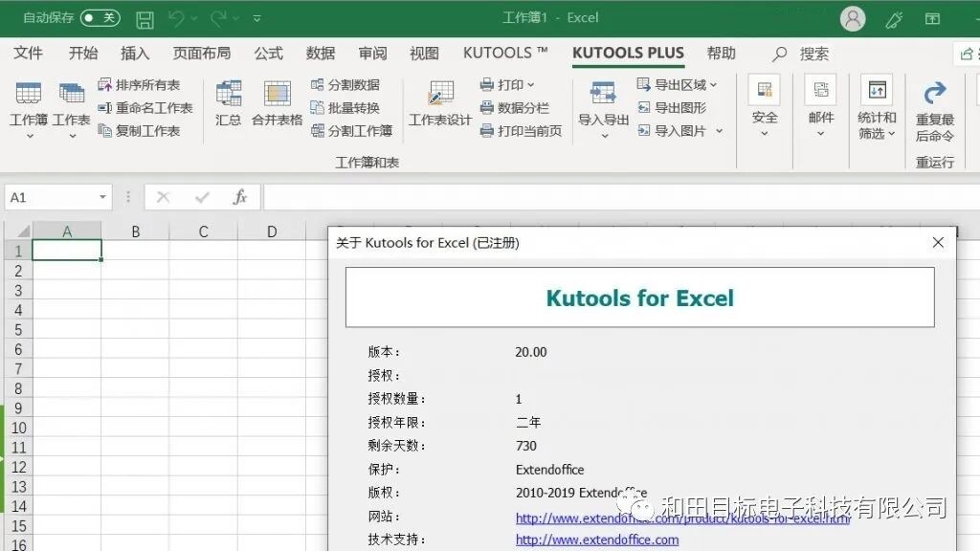Switch to the 开始 tab
This screenshot has height=551, width=980.
coord(83,54)
